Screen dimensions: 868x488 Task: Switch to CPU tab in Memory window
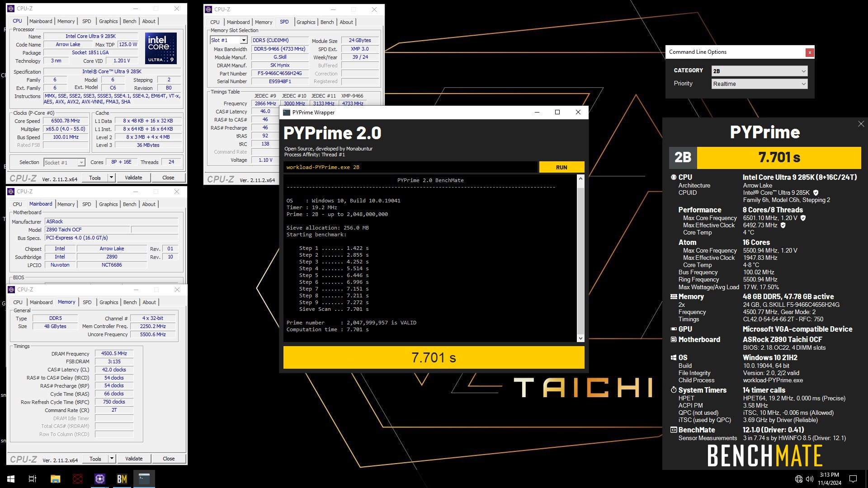18,302
